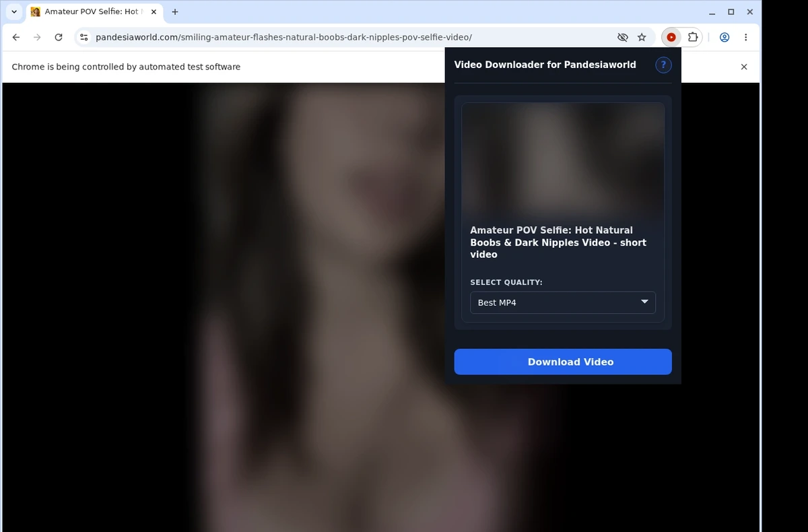The image size is (808, 532).
Task: Click the red video downloader extension icon
Action: tap(671, 38)
